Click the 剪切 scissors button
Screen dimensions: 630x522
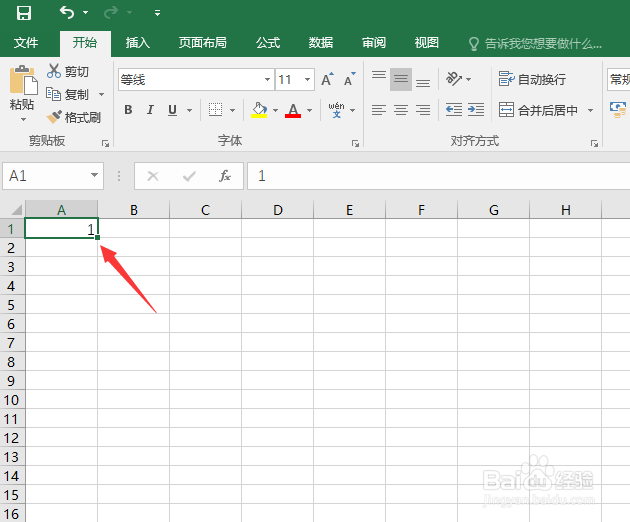click(68, 72)
